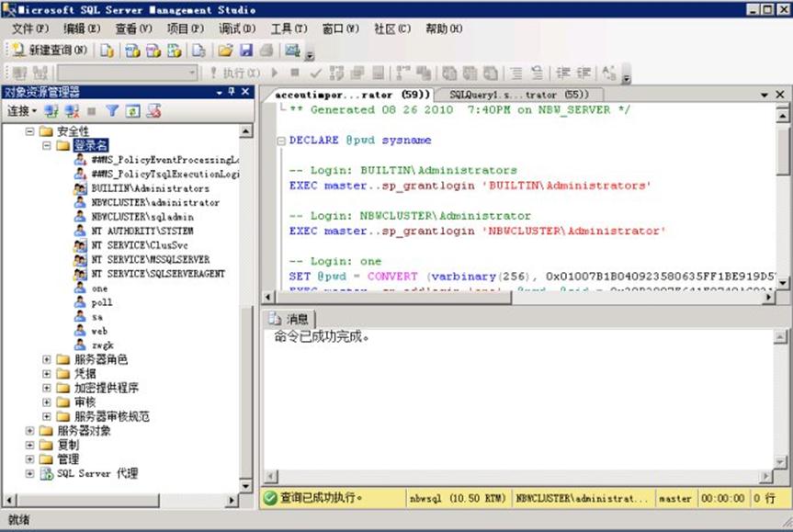793x532 pixels.
Task: Open the 编辑 (Edit) menu
Action: 82,28
